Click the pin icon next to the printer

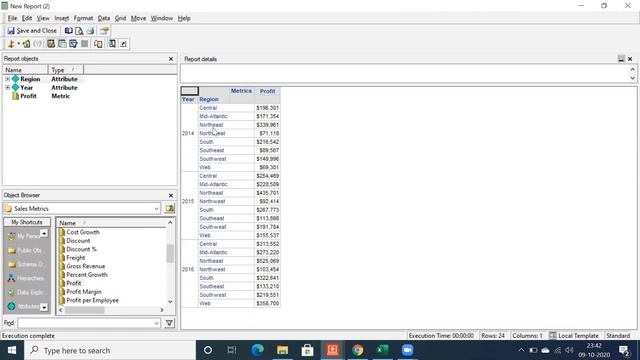[x=104, y=31]
